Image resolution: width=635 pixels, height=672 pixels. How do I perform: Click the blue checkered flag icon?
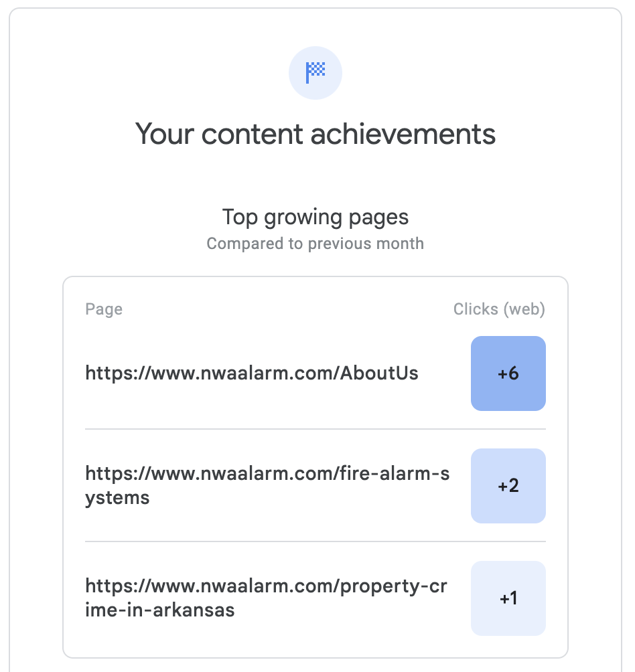click(315, 72)
